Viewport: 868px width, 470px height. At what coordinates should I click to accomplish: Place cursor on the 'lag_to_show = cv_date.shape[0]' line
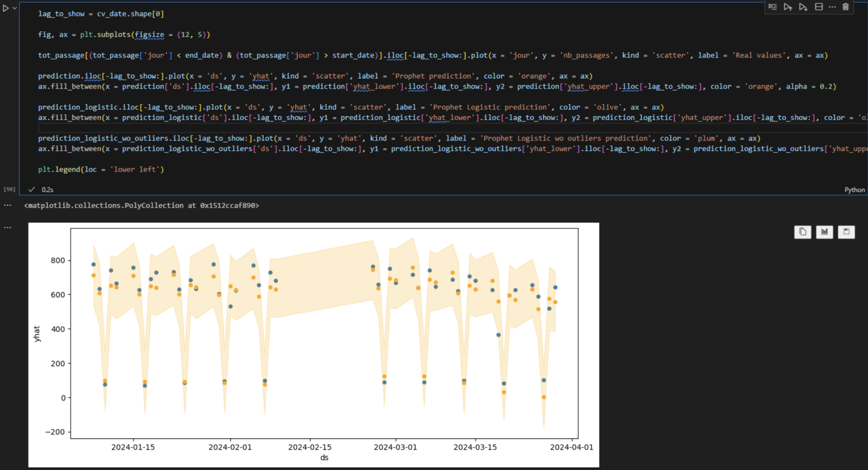(x=101, y=14)
